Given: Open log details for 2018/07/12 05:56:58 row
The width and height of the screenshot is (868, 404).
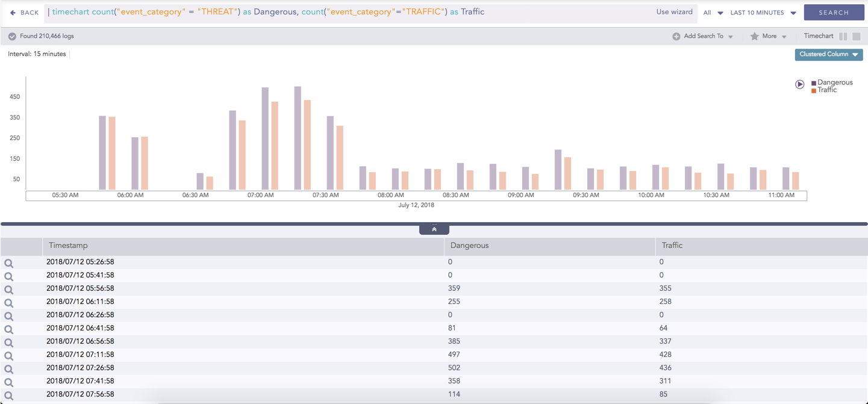Looking at the screenshot, I should 8,289.
